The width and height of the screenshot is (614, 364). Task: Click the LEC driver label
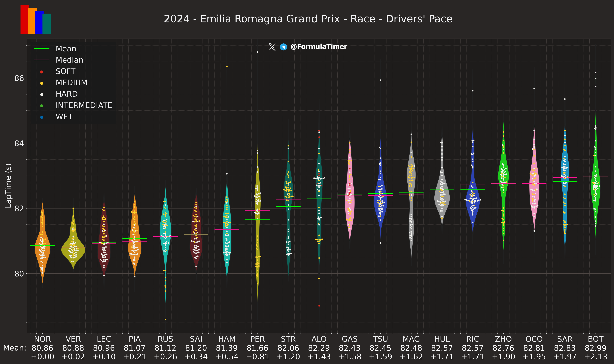tap(104, 339)
